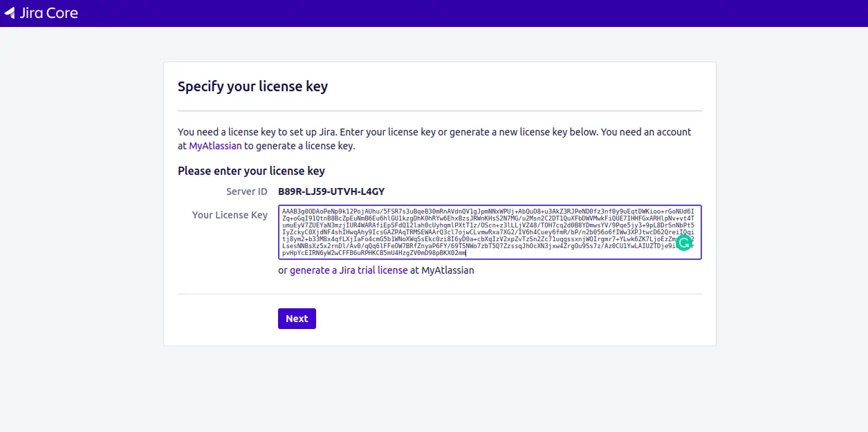Click the word 'or' before the trial license link
This screenshot has height=432, width=868.
(283, 270)
